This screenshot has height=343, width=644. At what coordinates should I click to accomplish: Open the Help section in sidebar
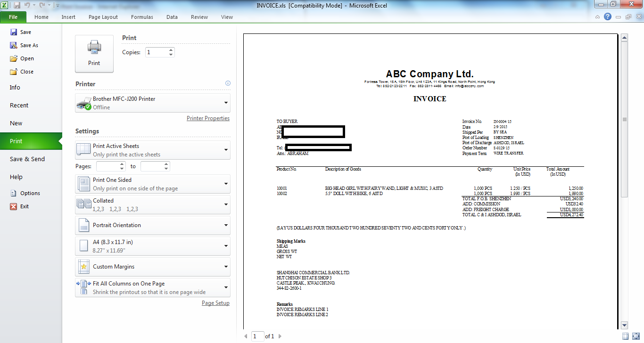[x=16, y=177]
